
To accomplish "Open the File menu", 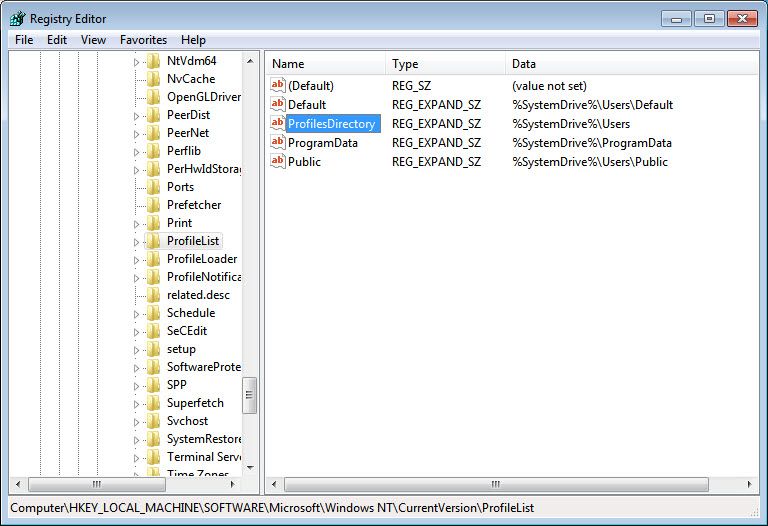I will click(x=24, y=40).
